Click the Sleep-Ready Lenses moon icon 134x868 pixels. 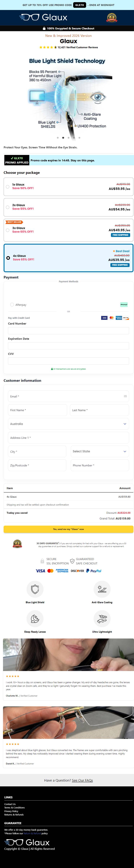click(35, 619)
